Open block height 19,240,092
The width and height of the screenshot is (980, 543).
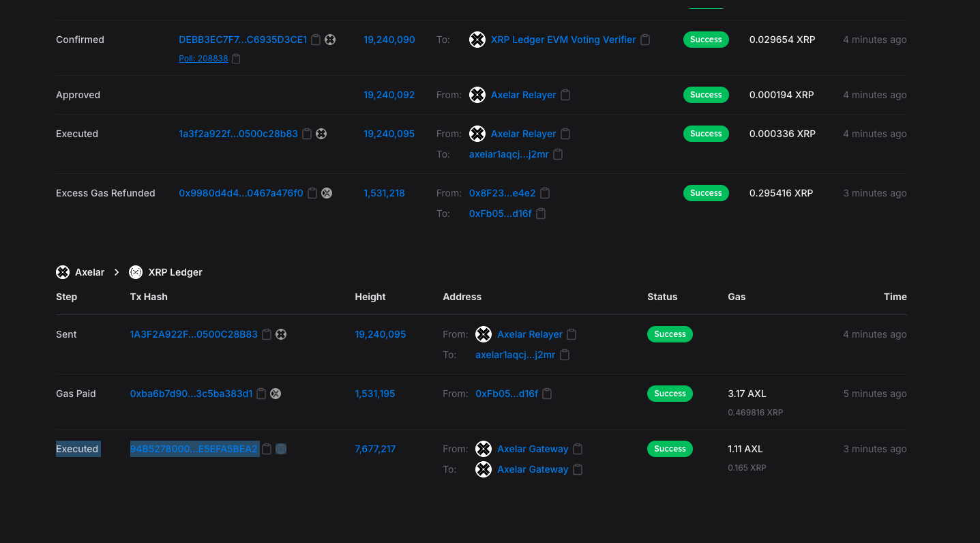(x=389, y=95)
